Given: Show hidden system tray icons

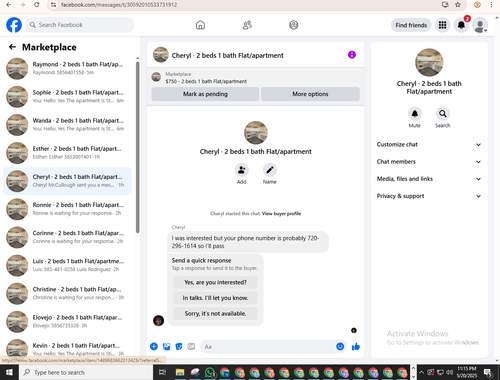Looking at the screenshot, I should click(421, 372).
